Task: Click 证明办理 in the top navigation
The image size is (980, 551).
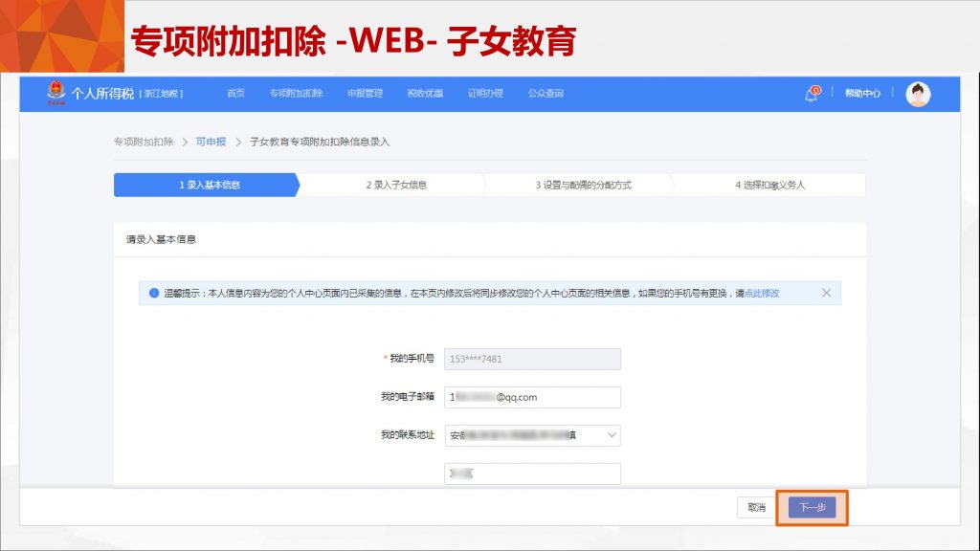Action: 485,94
